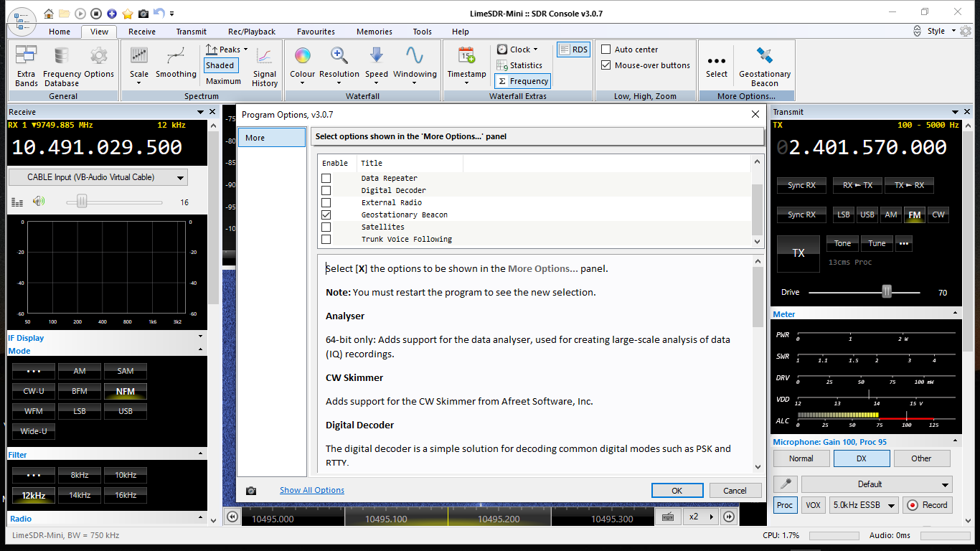Click the favourites star icon

127,13
